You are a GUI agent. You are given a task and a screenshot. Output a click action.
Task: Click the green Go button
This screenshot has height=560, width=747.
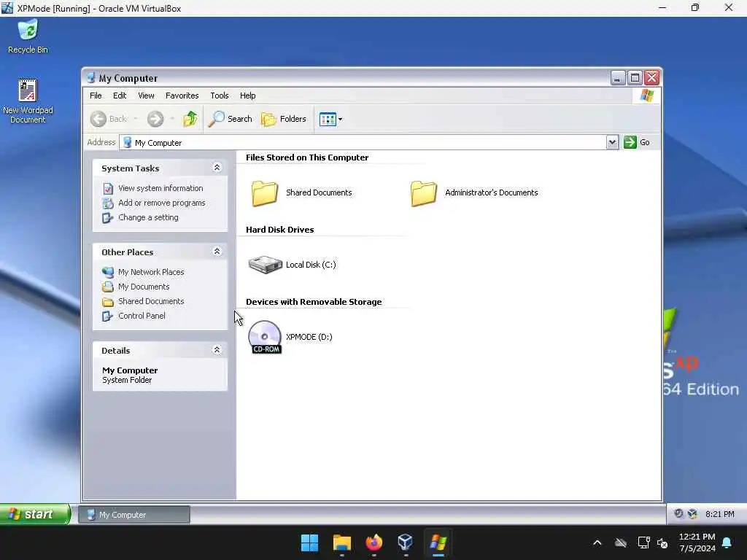637,142
